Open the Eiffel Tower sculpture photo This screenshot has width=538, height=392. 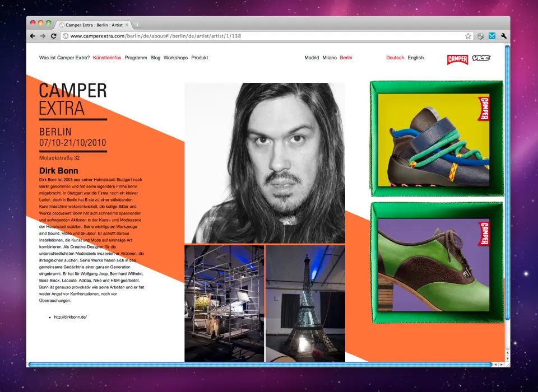[x=305, y=303]
